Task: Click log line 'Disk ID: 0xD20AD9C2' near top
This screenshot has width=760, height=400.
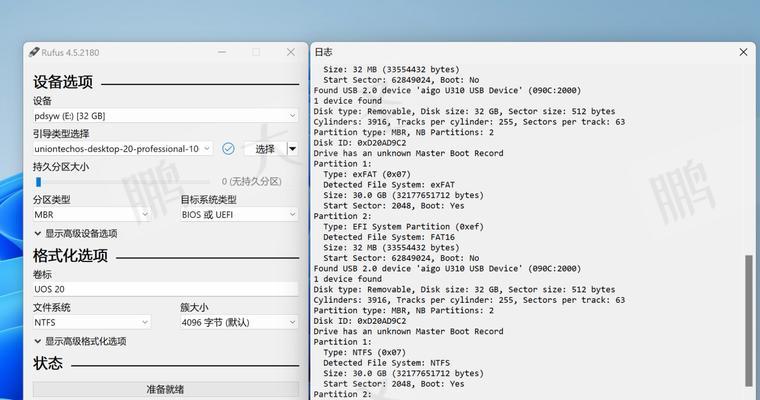Action: pos(360,143)
